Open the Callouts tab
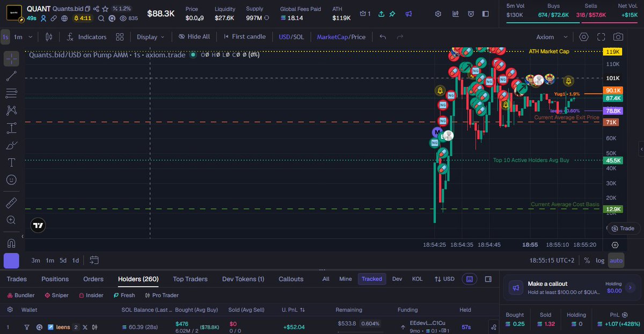The image size is (644, 334). [x=291, y=279]
